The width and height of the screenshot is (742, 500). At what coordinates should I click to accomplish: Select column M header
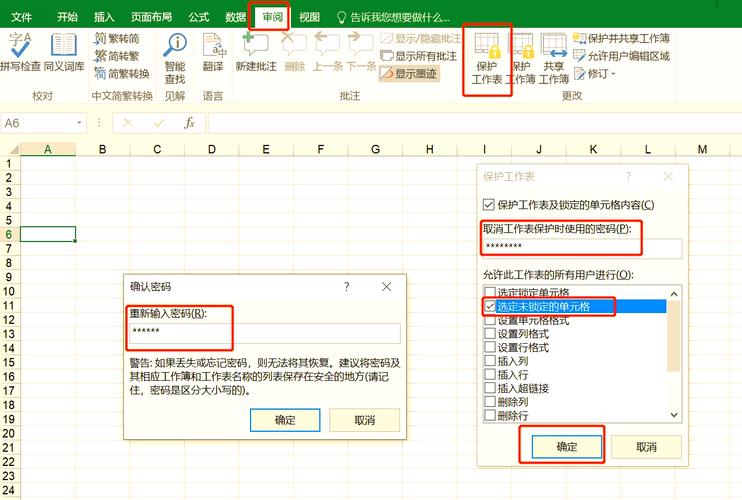coord(702,149)
